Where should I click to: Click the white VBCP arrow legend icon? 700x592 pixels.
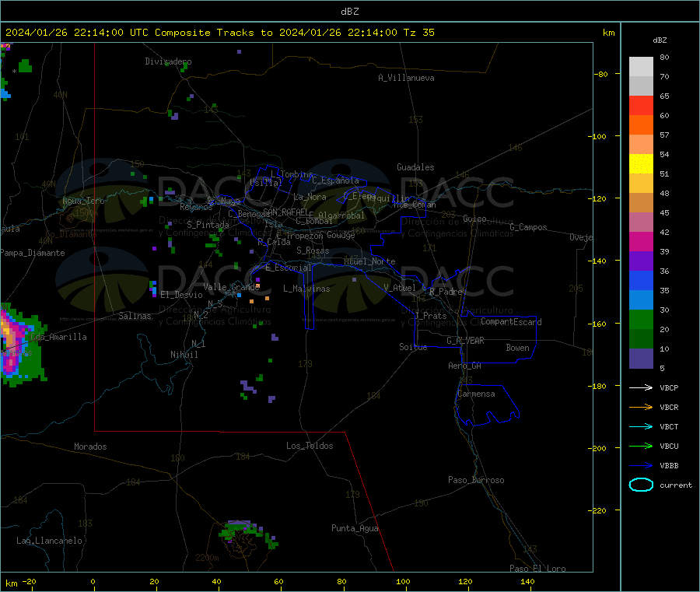tap(641, 387)
